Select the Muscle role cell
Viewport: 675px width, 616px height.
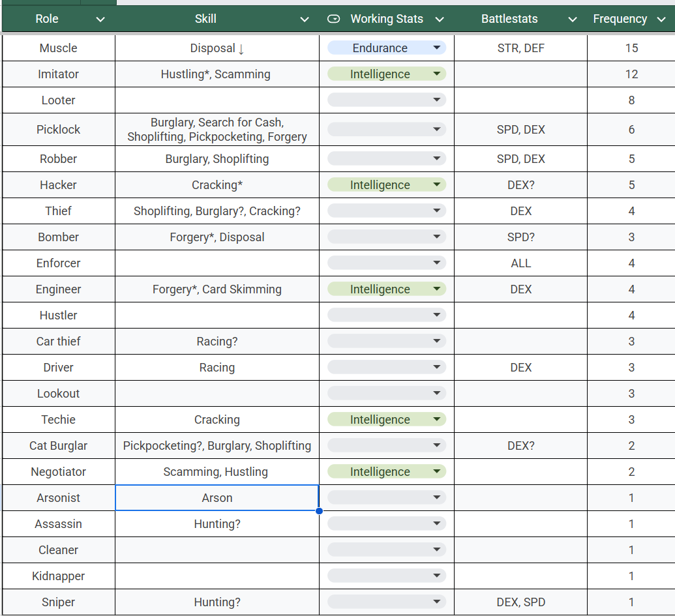click(x=58, y=48)
